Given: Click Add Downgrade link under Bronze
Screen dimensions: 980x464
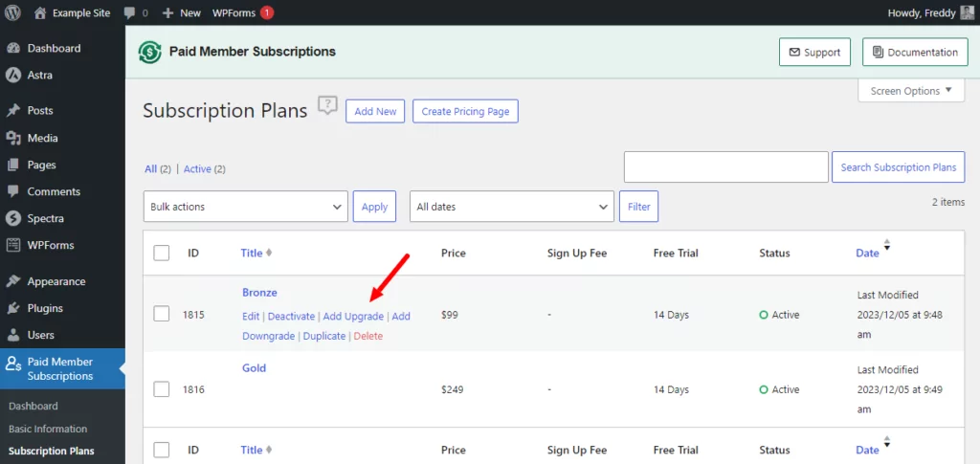Looking at the screenshot, I should (x=326, y=326).
